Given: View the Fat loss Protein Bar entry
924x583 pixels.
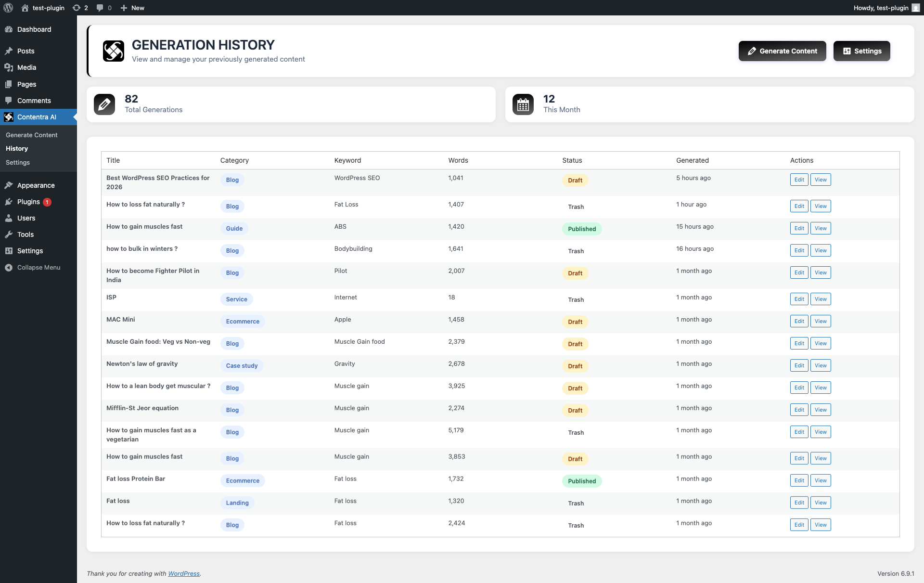Looking at the screenshot, I should (x=821, y=480).
